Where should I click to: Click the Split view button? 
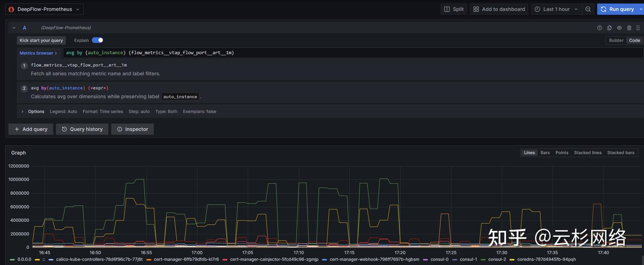coord(454,9)
